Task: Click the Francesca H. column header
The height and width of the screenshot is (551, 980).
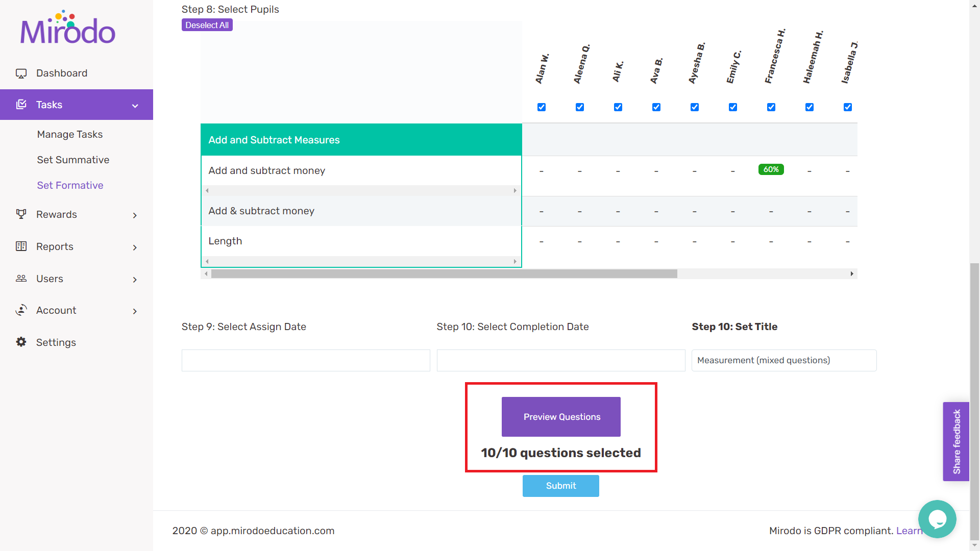Action: click(775, 56)
